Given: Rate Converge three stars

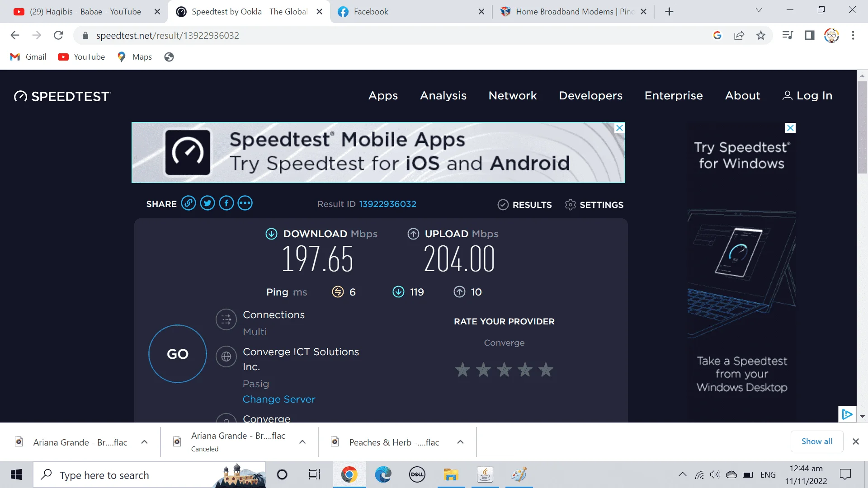Looking at the screenshot, I should click(504, 370).
